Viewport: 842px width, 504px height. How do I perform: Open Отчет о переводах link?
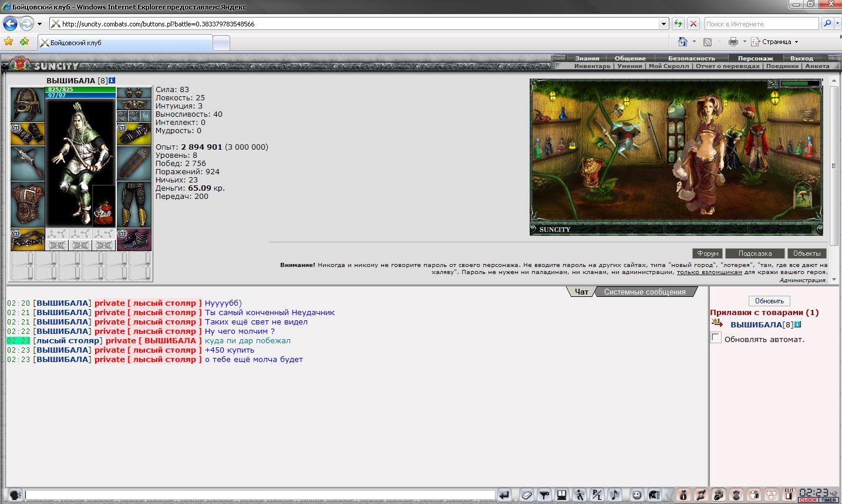point(727,66)
